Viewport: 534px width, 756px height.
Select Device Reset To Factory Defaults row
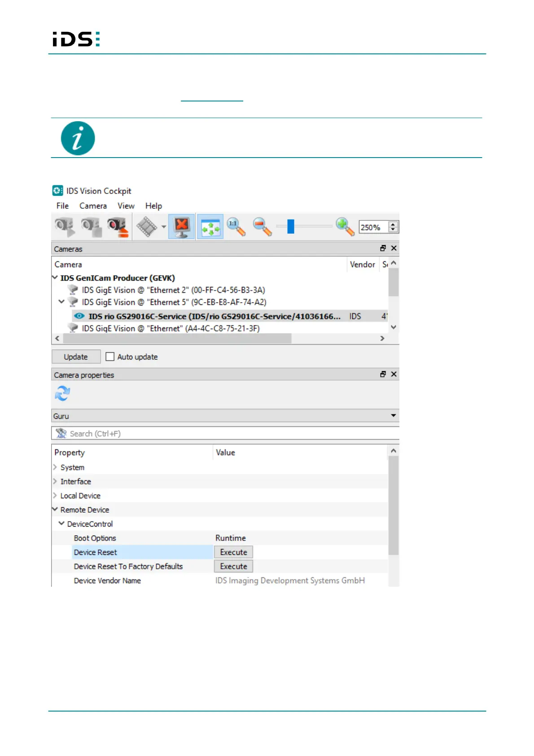coord(220,566)
